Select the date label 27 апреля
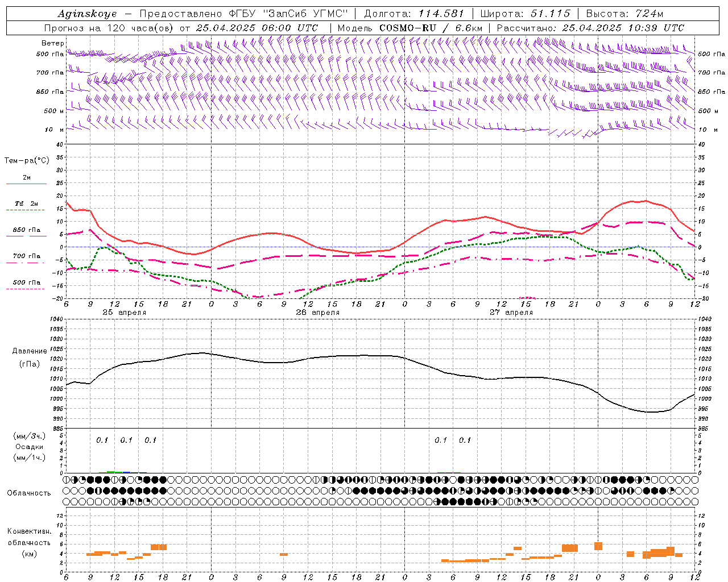Screen dimensions: 728x582 click(511, 313)
